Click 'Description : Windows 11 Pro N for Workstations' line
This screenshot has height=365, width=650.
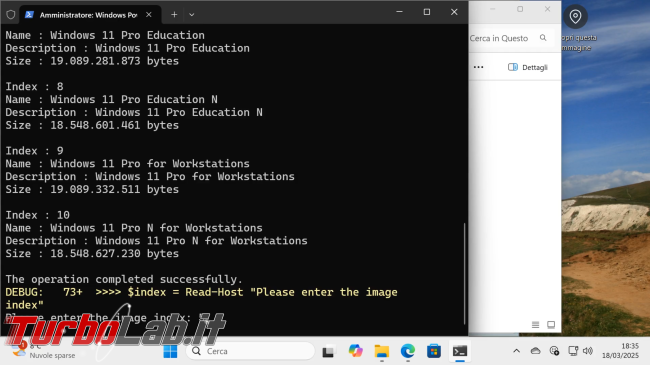pyautogui.click(x=156, y=241)
